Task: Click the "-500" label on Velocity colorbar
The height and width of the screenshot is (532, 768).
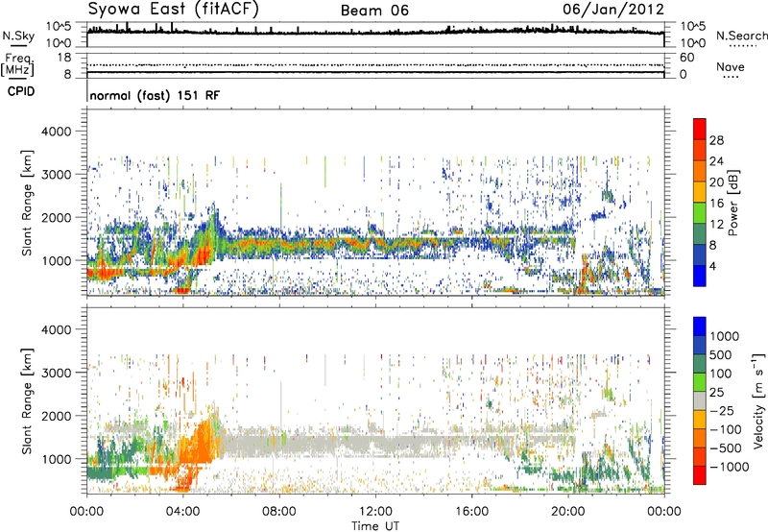Action: (x=725, y=448)
